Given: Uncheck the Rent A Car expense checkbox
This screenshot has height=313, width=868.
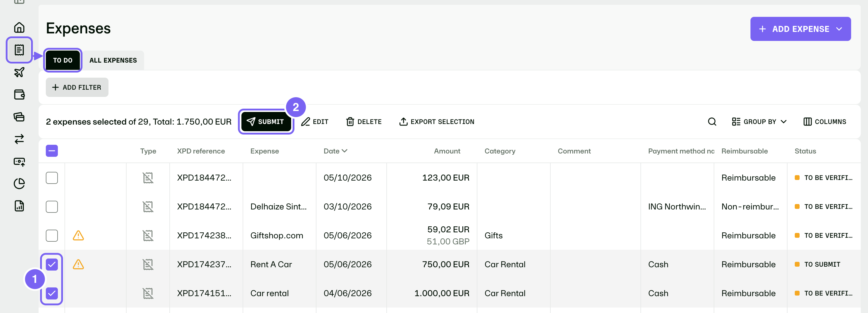Looking at the screenshot, I should coord(52,265).
